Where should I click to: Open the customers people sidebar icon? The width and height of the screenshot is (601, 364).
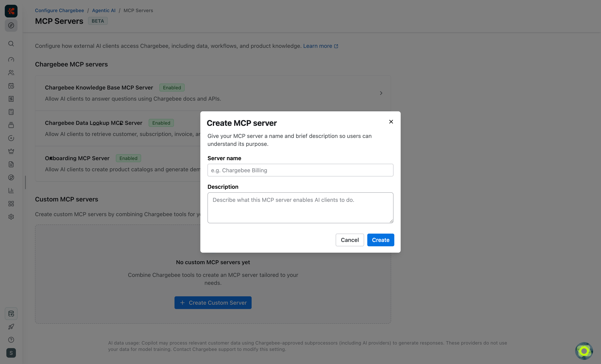11,73
